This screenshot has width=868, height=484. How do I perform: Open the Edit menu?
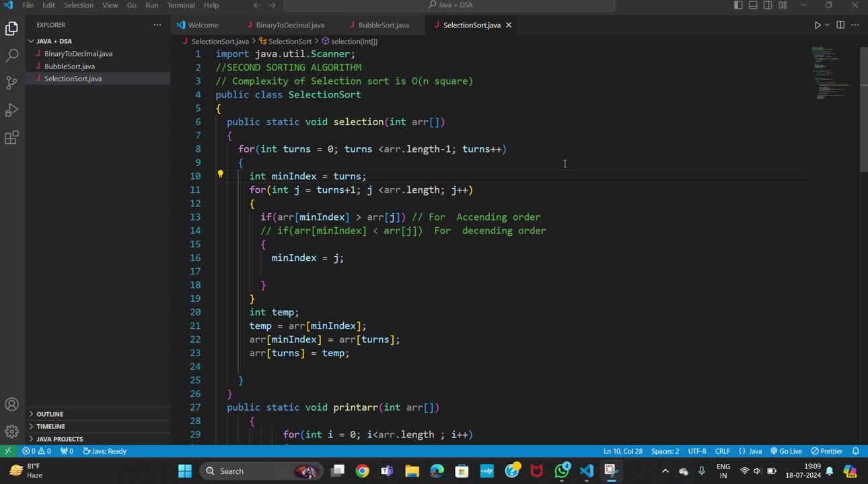49,5
